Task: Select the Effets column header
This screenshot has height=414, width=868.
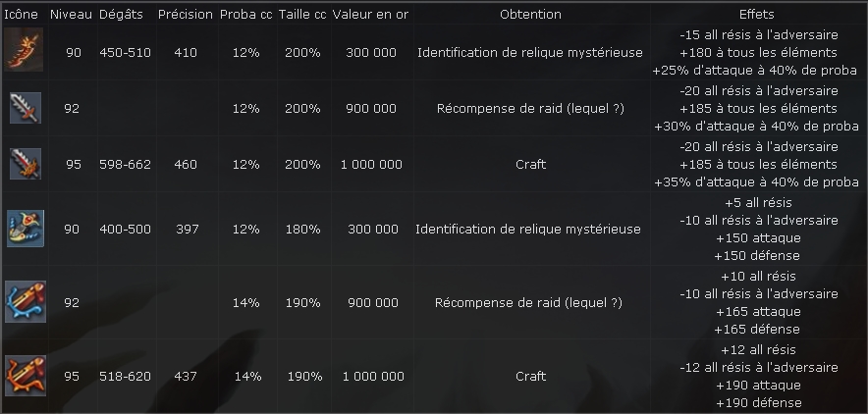Action: tap(757, 15)
